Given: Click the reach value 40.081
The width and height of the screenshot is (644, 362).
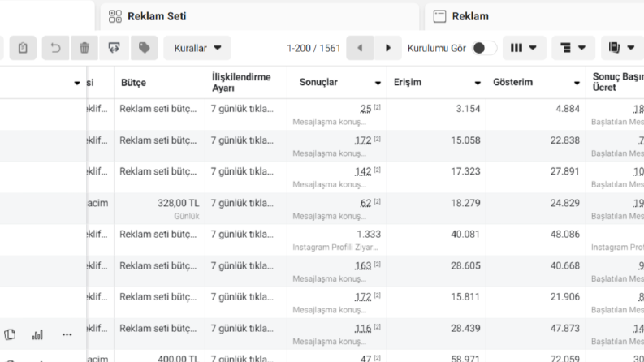Looking at the screenshot, I should 466,235.
